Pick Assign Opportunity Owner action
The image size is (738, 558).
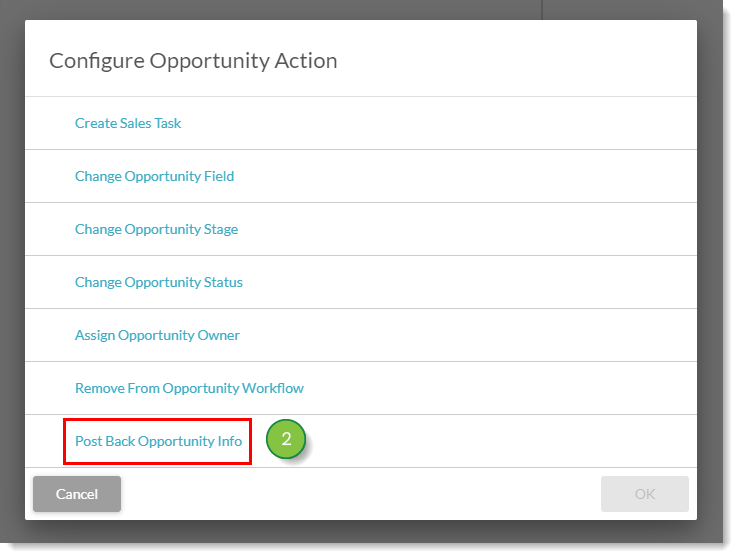157,335
